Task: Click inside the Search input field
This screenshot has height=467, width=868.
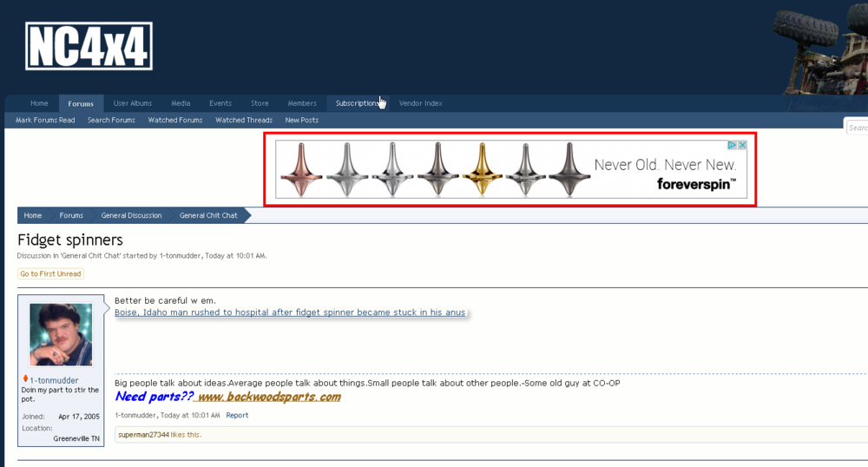Action: 858,128
